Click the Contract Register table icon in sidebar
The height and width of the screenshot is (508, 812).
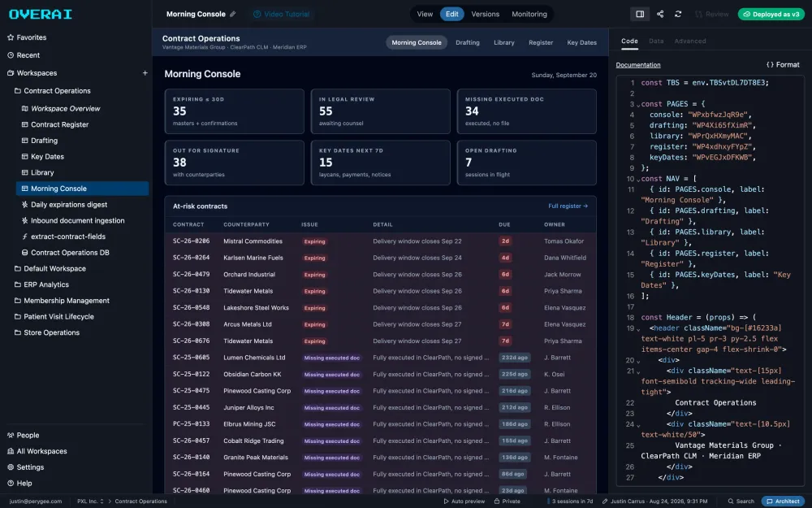point(25,124)
